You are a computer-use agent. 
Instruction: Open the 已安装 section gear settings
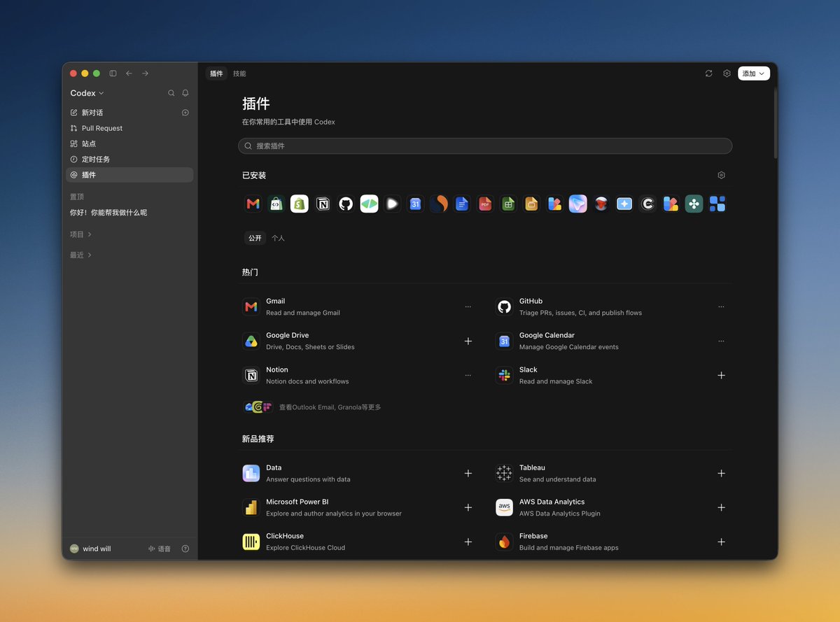click(722, 176)
